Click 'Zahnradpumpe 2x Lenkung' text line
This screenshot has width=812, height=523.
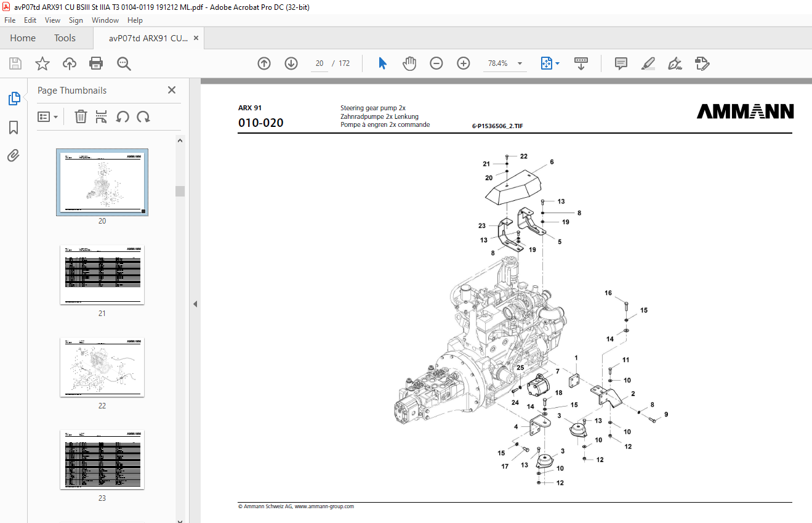click(x=380, y=116)
